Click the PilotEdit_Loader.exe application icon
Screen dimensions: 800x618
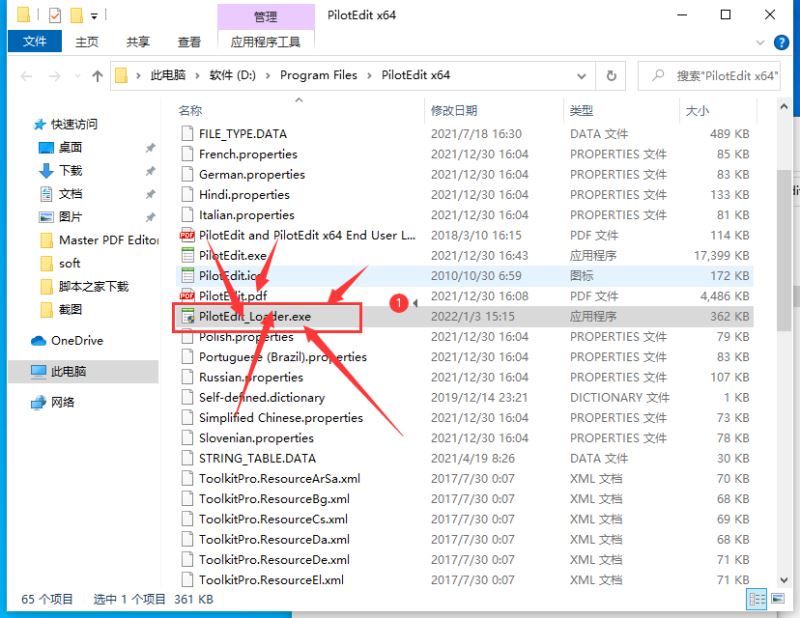[188, 316]
